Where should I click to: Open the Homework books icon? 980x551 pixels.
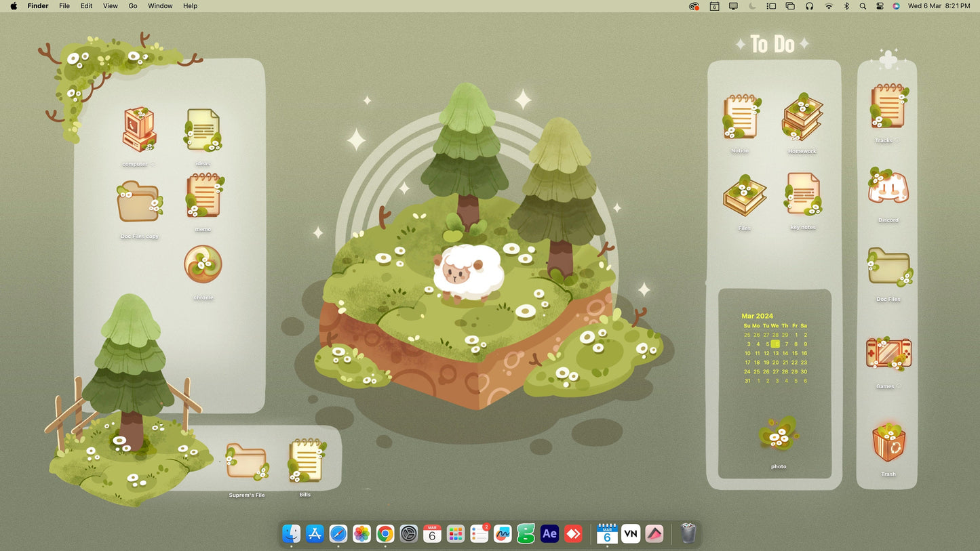pyautogui.click(x=802, y=117)
